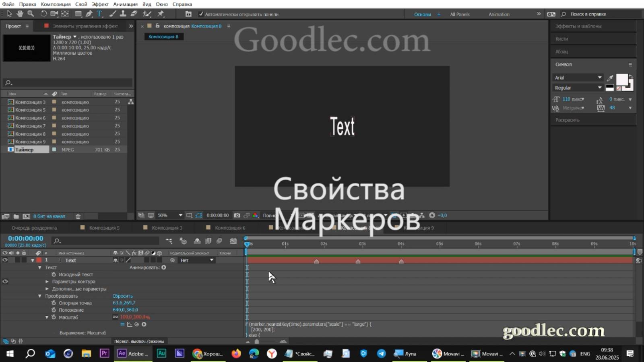
Task: Toggle Автоматически открывать панели checkbox
Action: tap(201, 14)
